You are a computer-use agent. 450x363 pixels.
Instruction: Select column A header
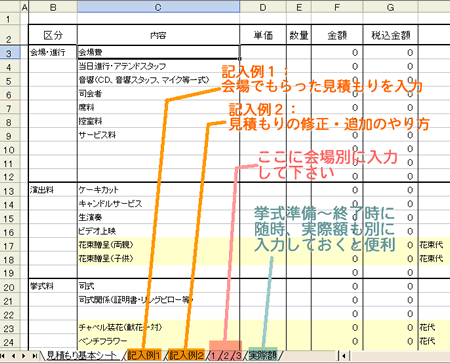point(25,7)
